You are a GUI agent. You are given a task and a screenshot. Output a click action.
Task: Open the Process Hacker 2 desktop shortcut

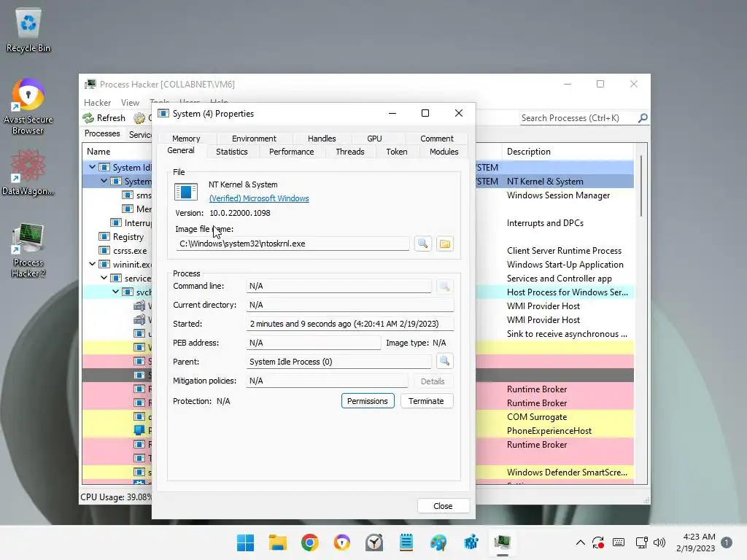coord(28,250)
